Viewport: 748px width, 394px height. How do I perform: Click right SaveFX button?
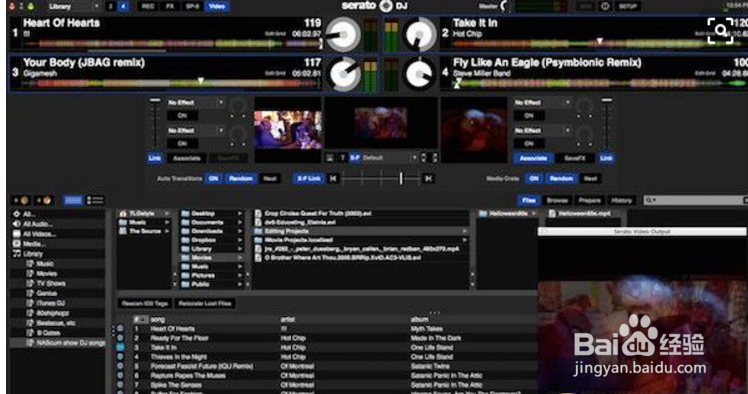point(574,158)
